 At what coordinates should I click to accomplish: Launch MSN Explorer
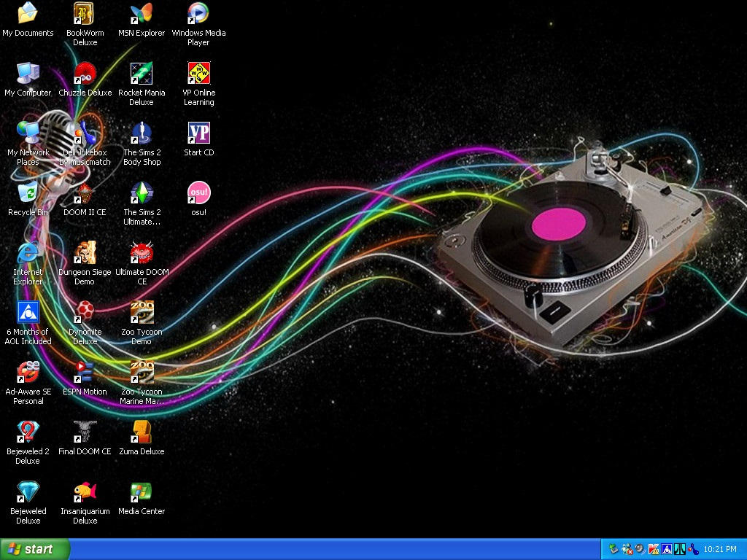[x=142, y=15]
